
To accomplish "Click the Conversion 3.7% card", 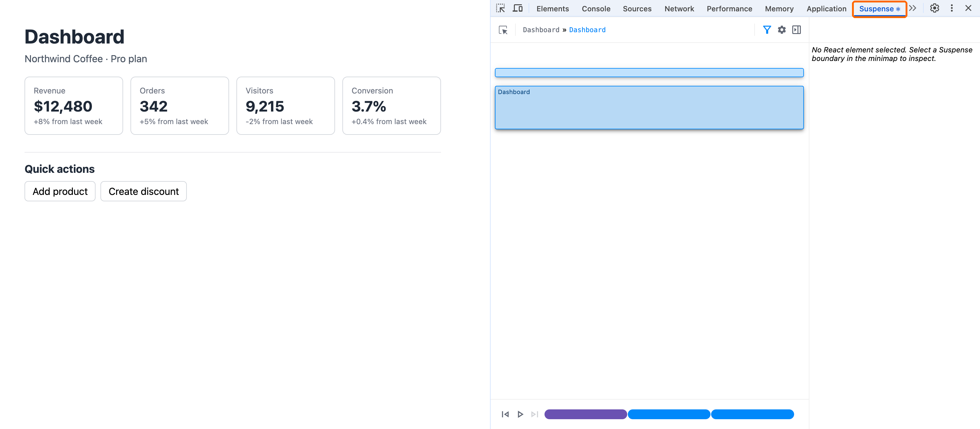I will coord(391,106).
